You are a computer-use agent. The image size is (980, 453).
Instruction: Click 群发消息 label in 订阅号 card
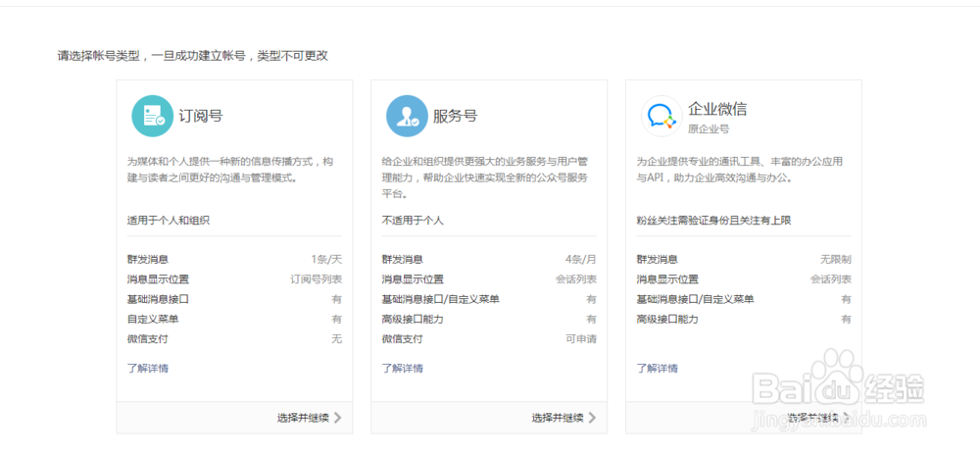pos(148,259)
